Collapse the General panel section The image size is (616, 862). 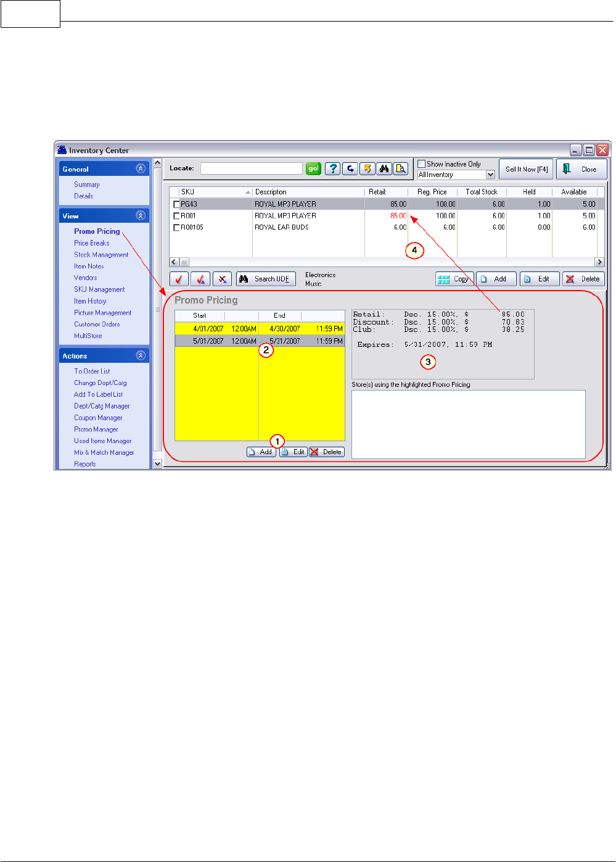point(141,168)
